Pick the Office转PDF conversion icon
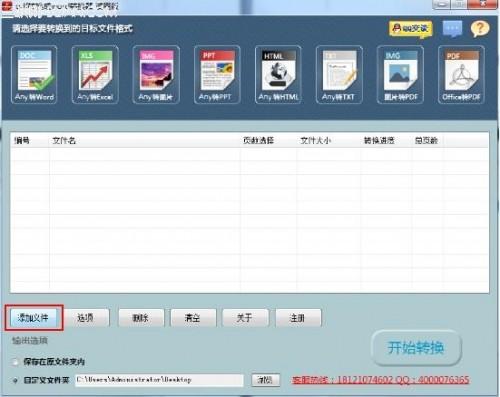 [x=461, y=75]
